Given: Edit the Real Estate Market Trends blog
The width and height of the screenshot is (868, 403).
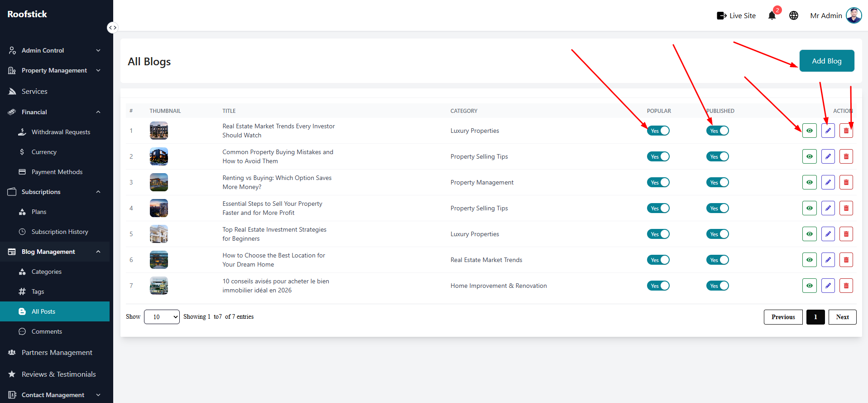Looking at the screenshot, I should click(828, 131).
